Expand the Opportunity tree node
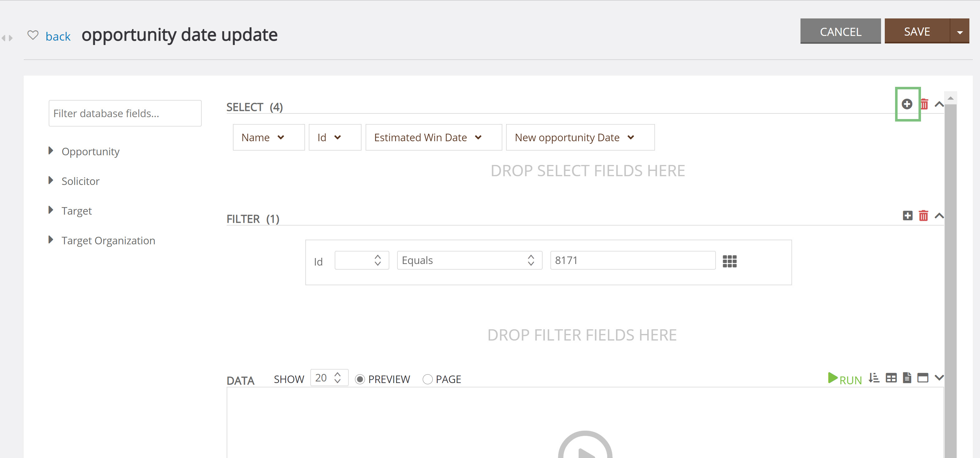The image size is (980, 458). [x=51, y=151]
